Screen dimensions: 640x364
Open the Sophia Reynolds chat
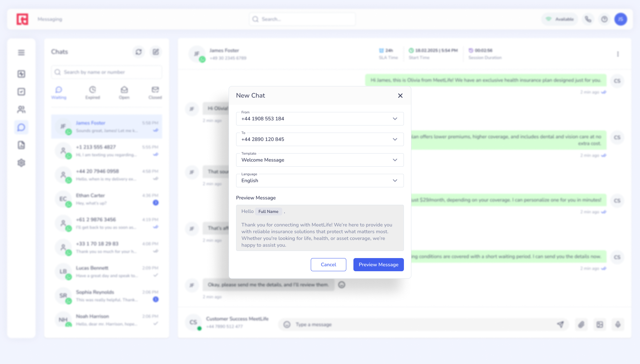click(x=107, y=296)
